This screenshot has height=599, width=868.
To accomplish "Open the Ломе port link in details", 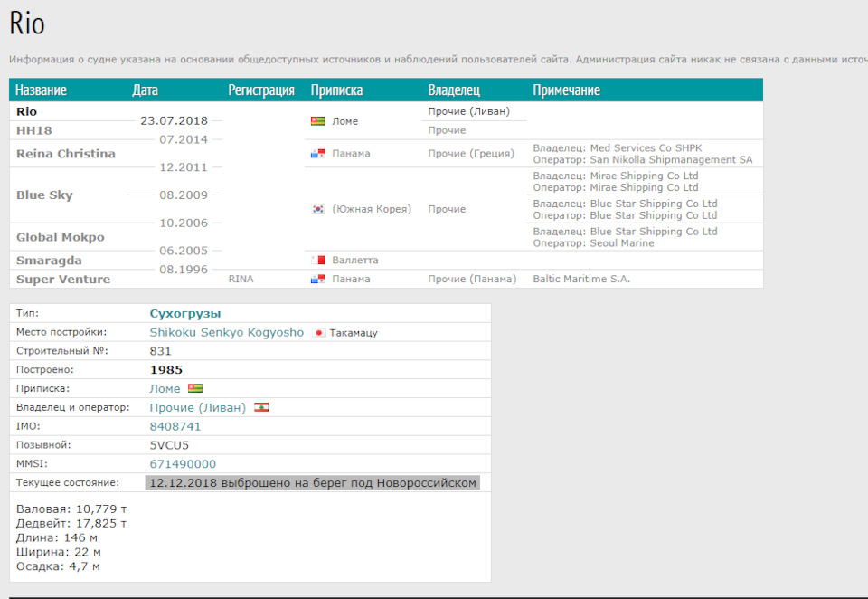I will [x=165, y=389].
